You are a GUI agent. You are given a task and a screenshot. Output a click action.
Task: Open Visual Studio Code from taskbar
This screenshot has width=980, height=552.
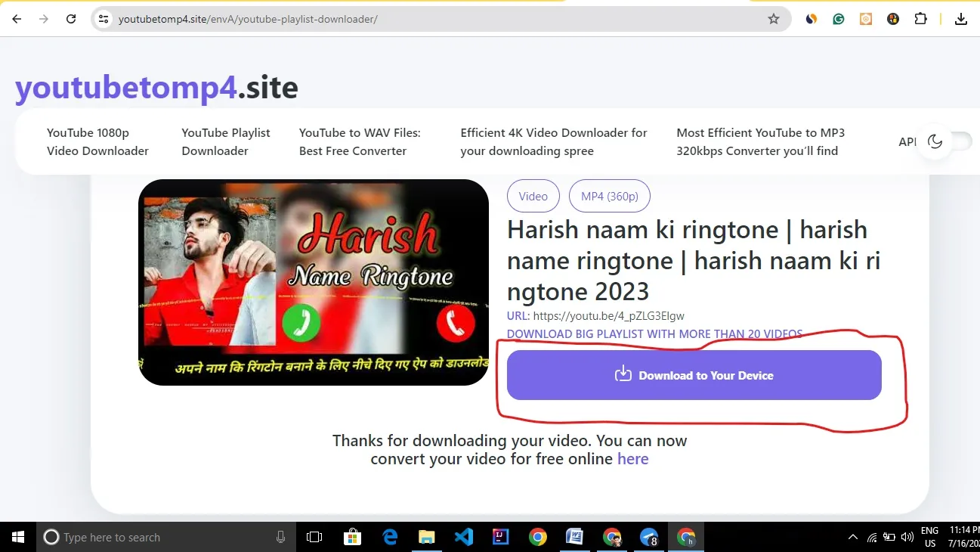pyautogui.click(x=464, y=537)
